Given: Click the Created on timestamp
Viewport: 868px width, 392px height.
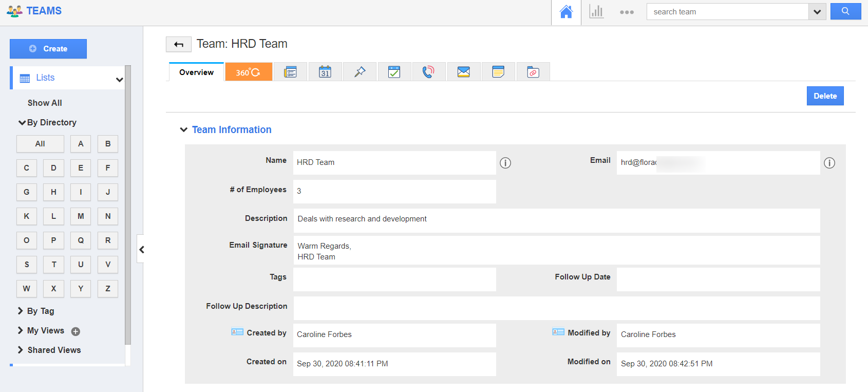Looking at the screenshot, I should pyautogui.click(x=394, y=364).
